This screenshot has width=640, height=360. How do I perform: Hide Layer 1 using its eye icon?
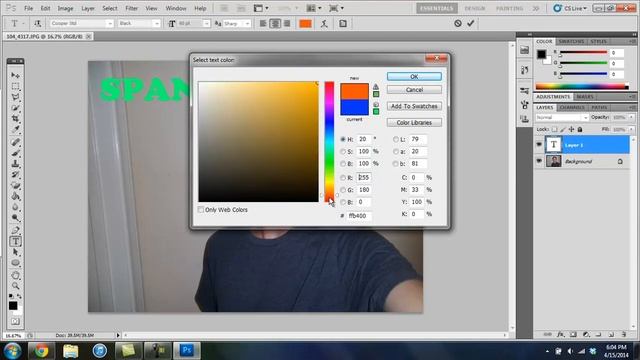(x=539, y=145)
